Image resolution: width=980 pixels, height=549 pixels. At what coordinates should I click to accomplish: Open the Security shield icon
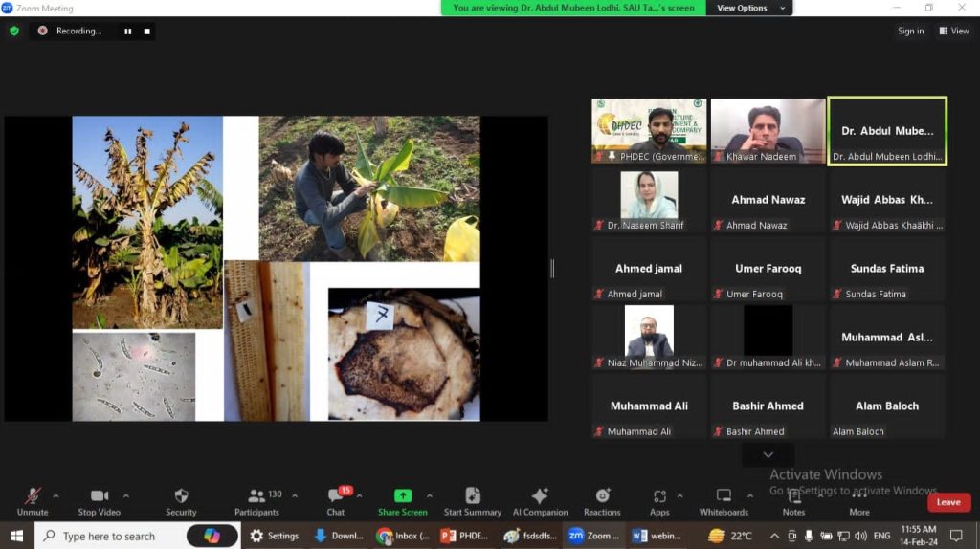pyautogui.click(x=181, y=496)
